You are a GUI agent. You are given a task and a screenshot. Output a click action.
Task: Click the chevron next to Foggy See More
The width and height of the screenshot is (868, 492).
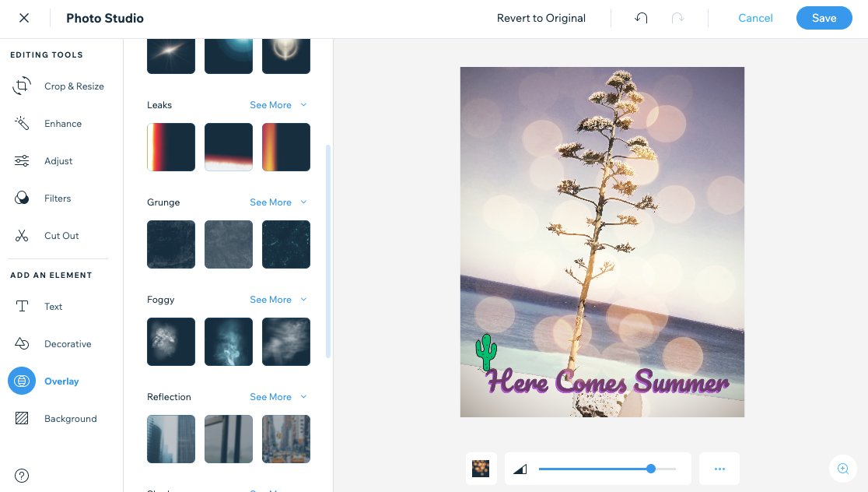point(303,299)
